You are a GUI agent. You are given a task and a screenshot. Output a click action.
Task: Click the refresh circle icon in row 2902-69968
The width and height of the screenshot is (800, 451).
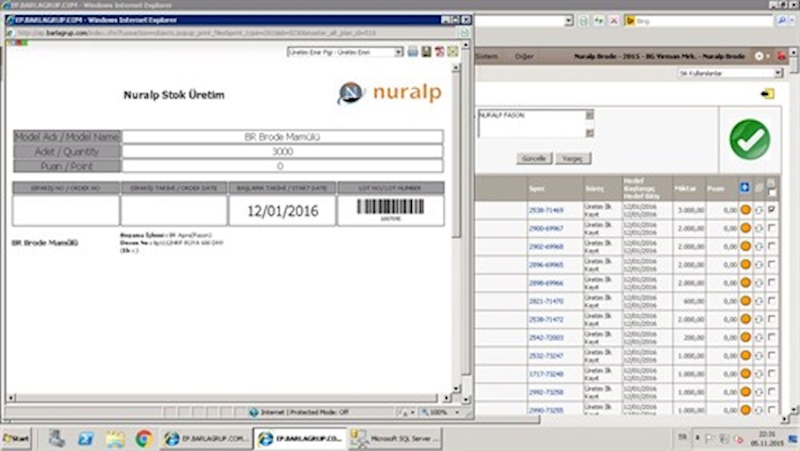[x=759, y=246]
